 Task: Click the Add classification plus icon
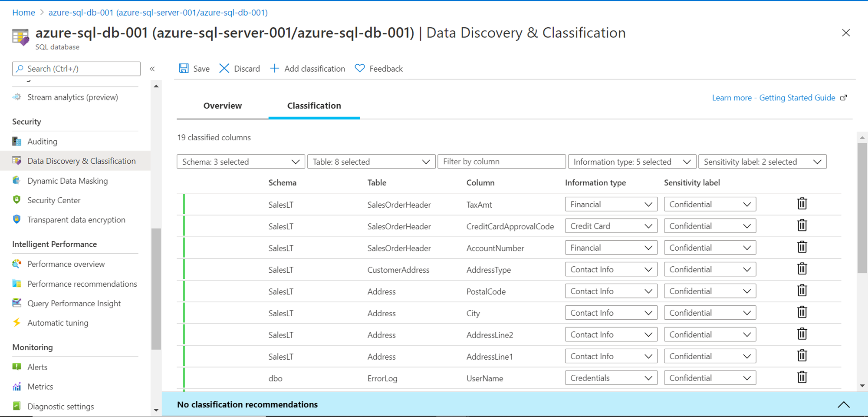point(274,69)
